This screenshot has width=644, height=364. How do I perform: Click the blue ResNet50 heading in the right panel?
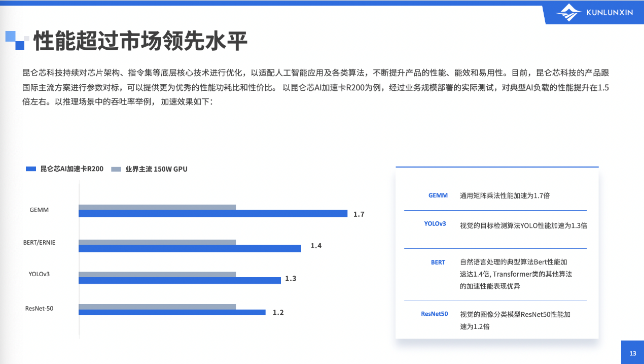click(x=435, y=314)
